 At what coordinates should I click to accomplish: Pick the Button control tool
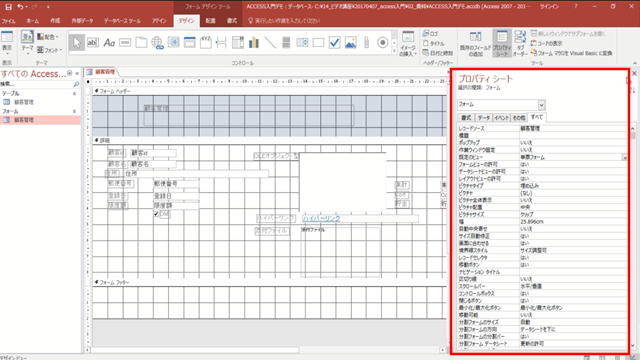[125, 42]
